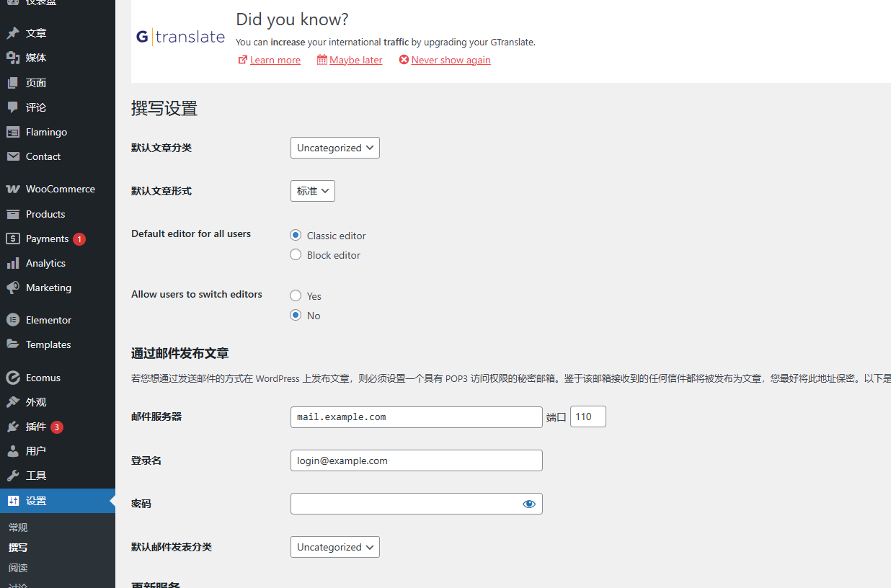Switch to the 常规 settings submenu
The width and height of the screenshot is (891, 588).
[x=17, y=527]
